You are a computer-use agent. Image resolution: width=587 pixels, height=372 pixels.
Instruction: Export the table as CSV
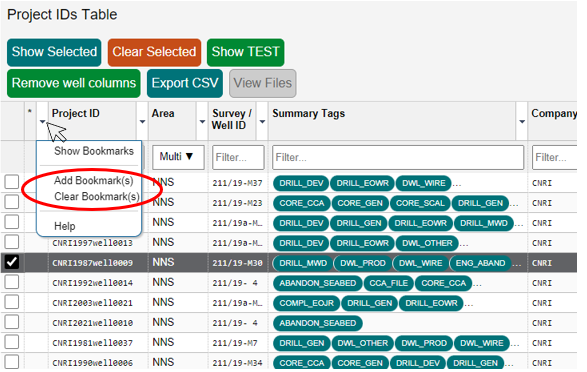click(x=185, y=83)
